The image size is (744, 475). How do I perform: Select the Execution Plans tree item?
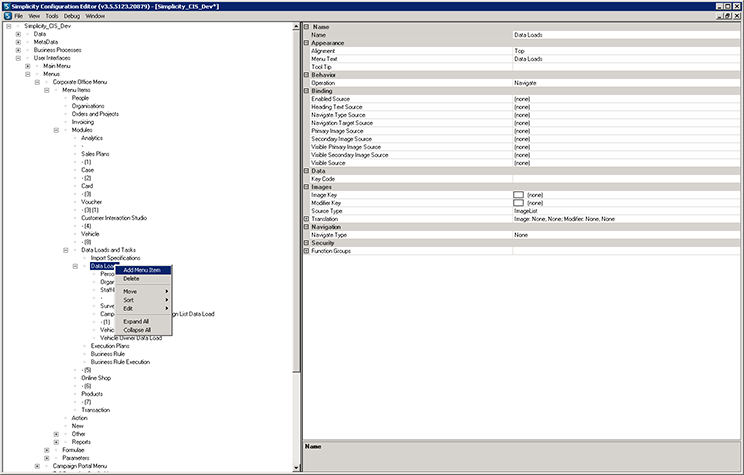click(110, 346)
